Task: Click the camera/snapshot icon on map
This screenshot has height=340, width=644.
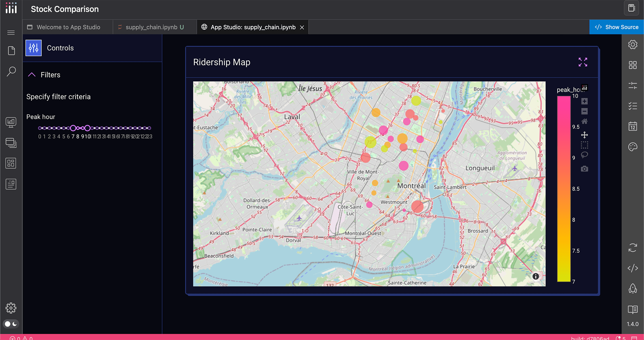Action: [584, 169]
